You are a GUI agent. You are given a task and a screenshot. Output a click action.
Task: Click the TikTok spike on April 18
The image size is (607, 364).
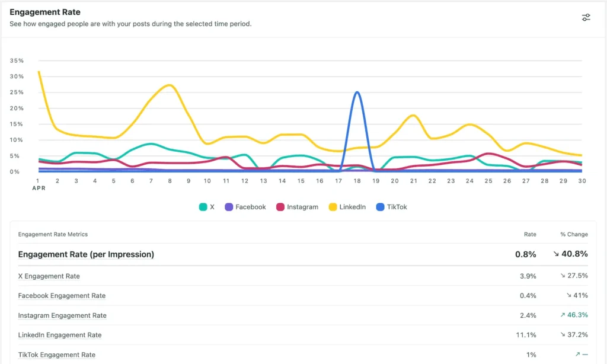click(359, 92)
